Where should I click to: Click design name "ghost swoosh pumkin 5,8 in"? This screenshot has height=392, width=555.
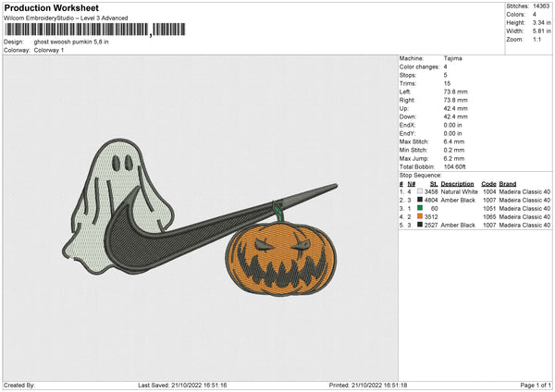71,42
